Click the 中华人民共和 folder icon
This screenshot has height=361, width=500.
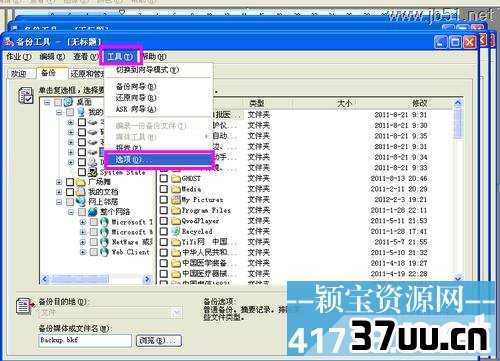point(176,252)
